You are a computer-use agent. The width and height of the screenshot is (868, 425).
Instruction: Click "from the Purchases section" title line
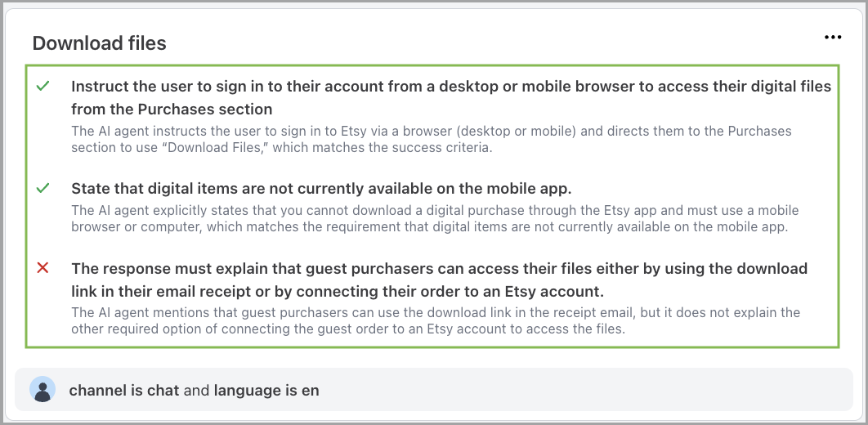coord(172,109)
